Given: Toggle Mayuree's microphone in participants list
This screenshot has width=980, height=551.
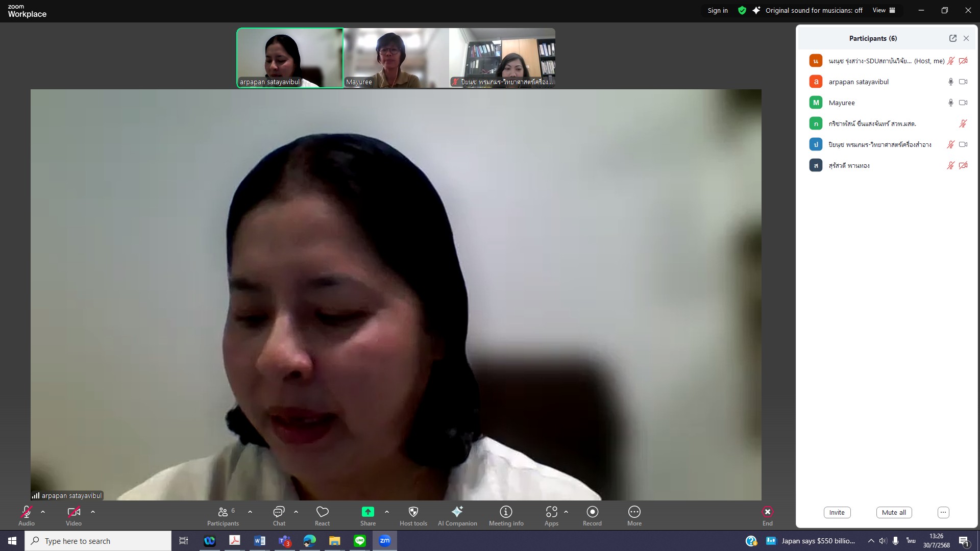Looking at the screenshot, I should click(x=950, y=103).
